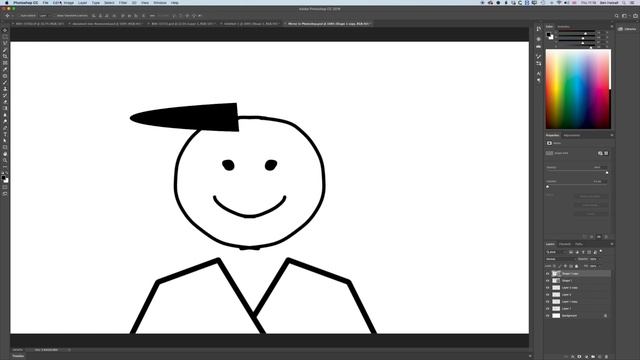Select the Frame tool

click(5, 63)
